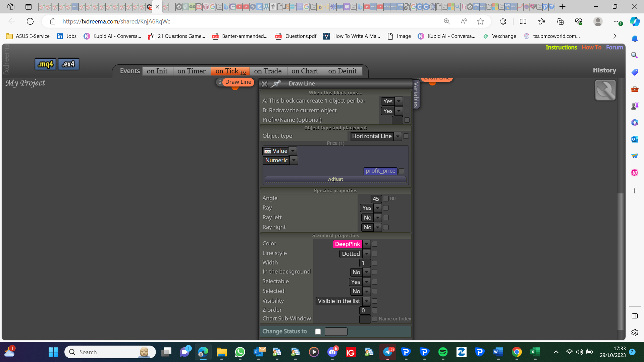Open the tools wrench panel icon
Image resolution: width=644 pixels, height=362 pixels.
[x=605, y=90]
